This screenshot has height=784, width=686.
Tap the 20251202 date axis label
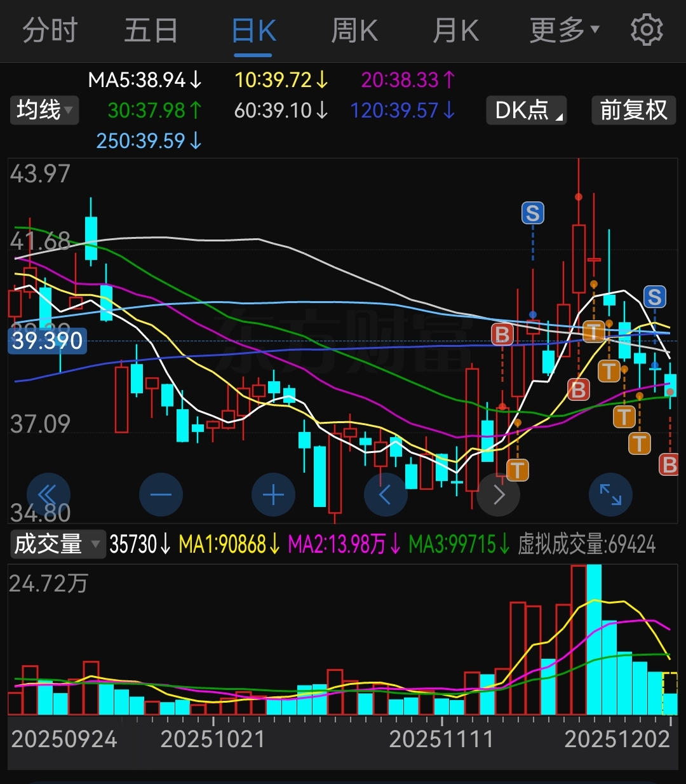pos(617,740)
